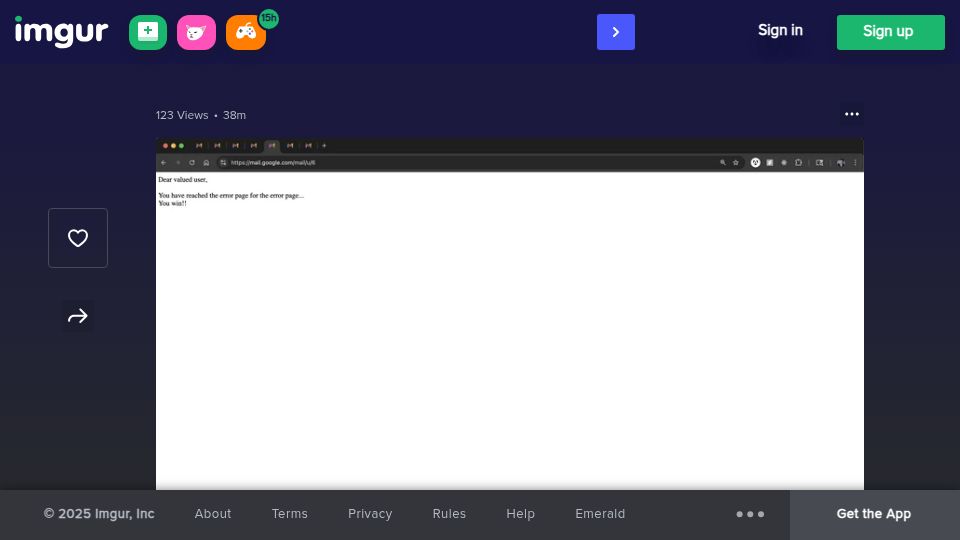Screen dimensions: 960x540
Task: Open the About footer link
Action: tap(213, 514)
